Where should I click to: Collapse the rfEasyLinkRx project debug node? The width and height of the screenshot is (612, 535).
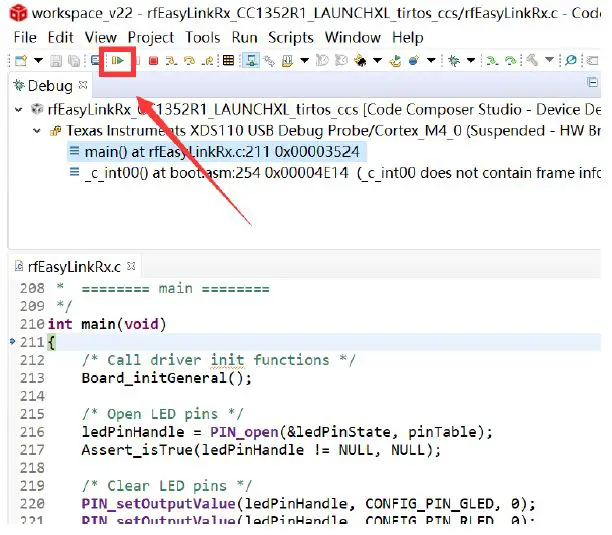pyautogui.click(x=18, y=110)
